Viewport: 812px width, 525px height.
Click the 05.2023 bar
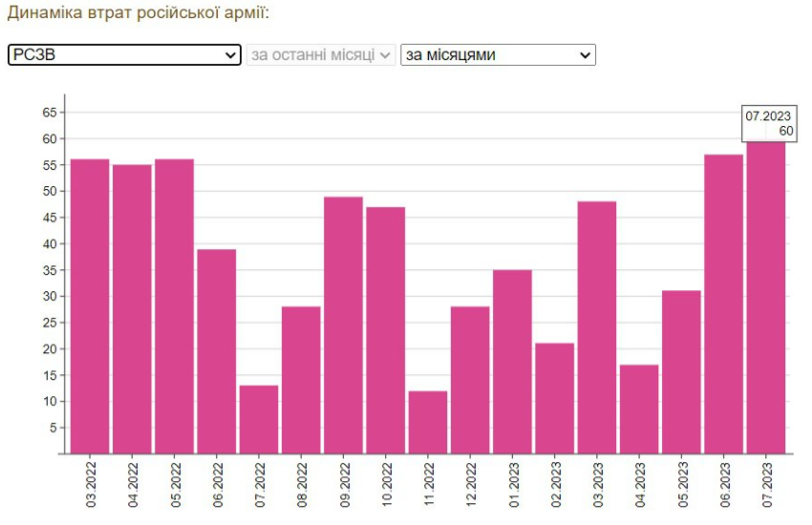tap(681, 372)
